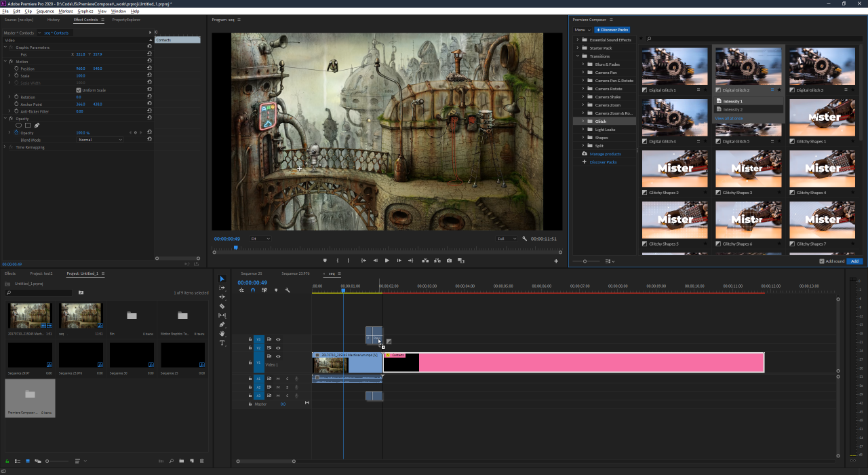Select the Razor tool in timeline toolbox
This screenshot has width=868, height=475.
(222, 306)
